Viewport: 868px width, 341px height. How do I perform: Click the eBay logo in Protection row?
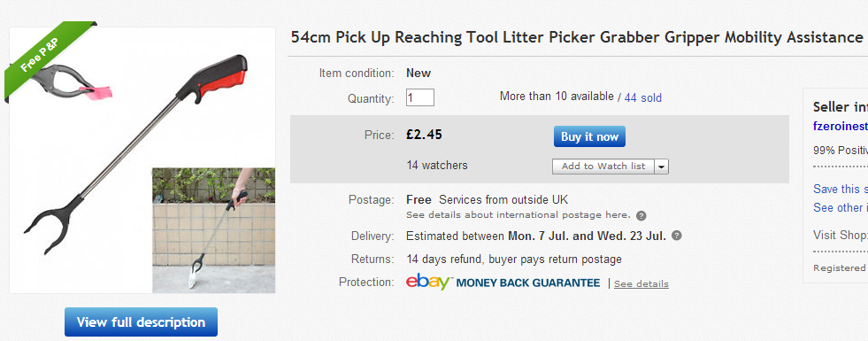(x=429, y=282)
